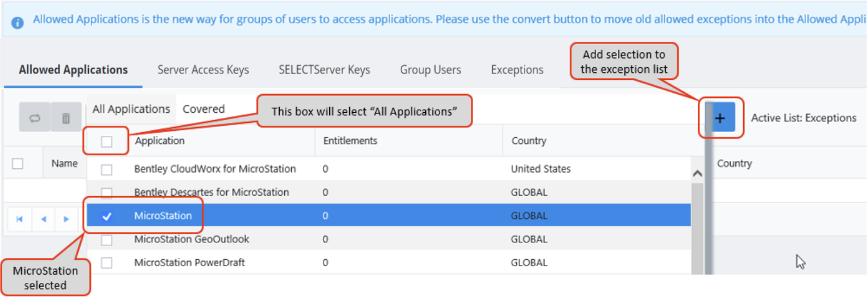Tick the select-all checkbox beside Application header
The image size is (868, 301).
(x=107, y=141)
